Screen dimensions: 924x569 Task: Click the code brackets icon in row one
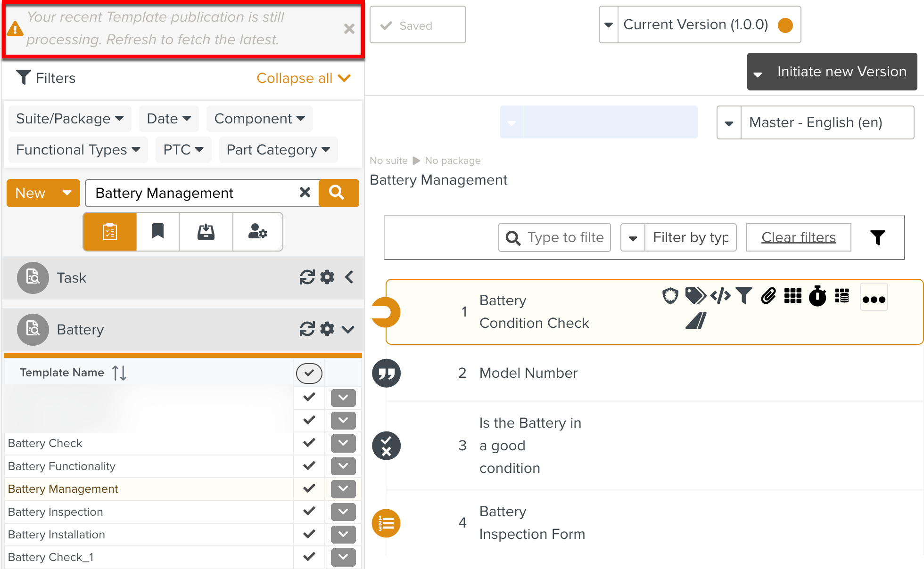(x=720, y=296)
